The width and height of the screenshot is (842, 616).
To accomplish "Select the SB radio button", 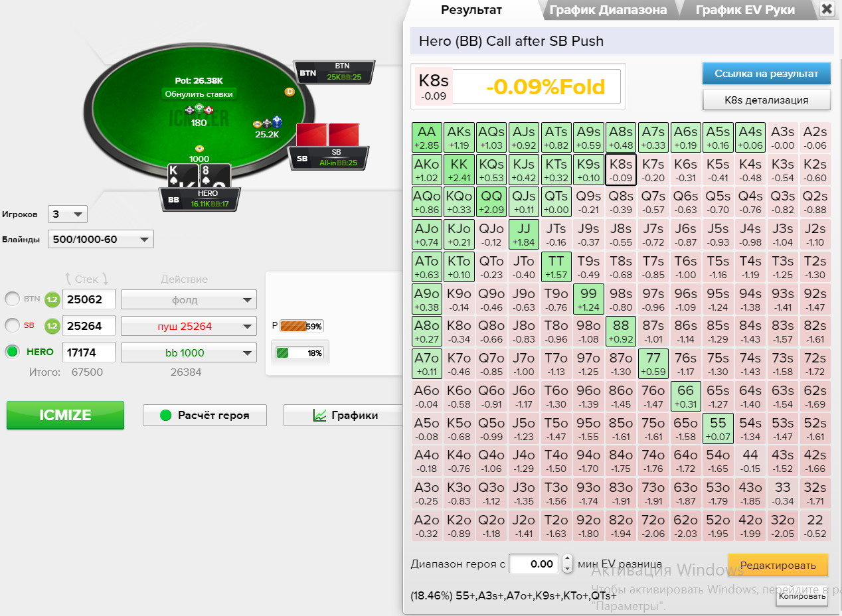I will (12, 326).
